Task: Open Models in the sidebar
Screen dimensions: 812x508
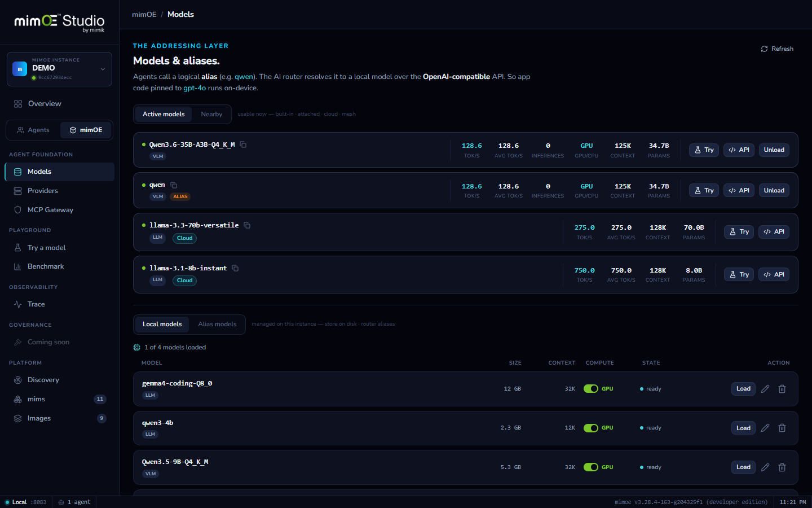Action: [59, 172]
